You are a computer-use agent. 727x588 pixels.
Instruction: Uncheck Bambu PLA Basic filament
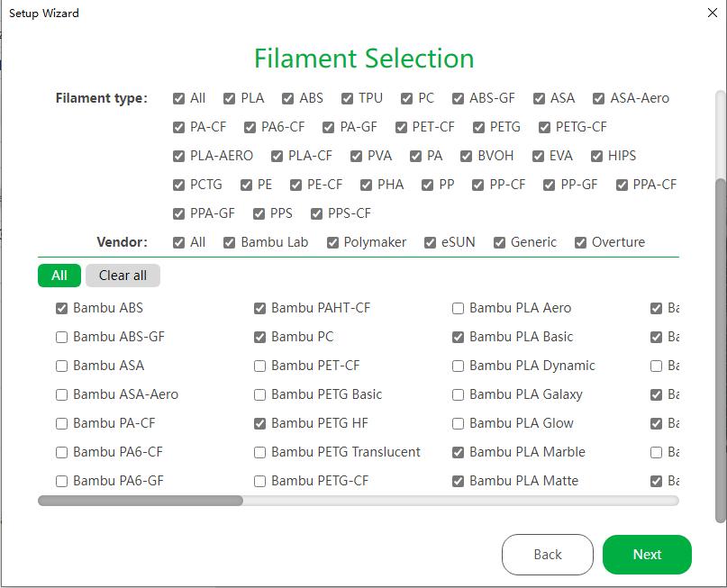point(458,338)
